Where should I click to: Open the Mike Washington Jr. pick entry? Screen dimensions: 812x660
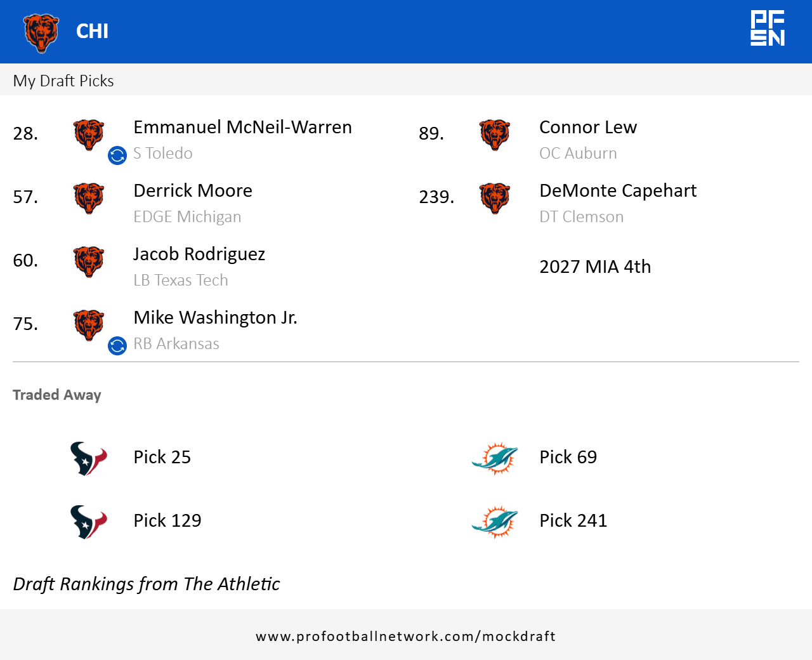215,318
